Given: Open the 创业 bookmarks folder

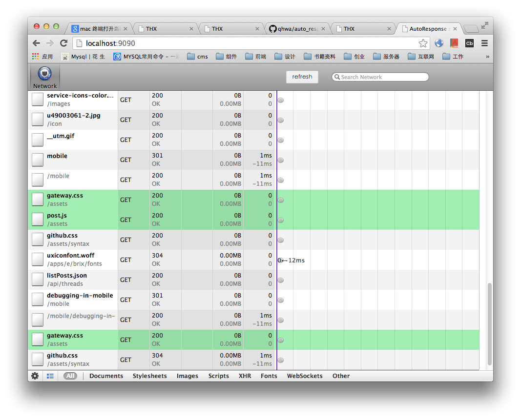Looking at the screenshot, I should (x=354, y=57).
